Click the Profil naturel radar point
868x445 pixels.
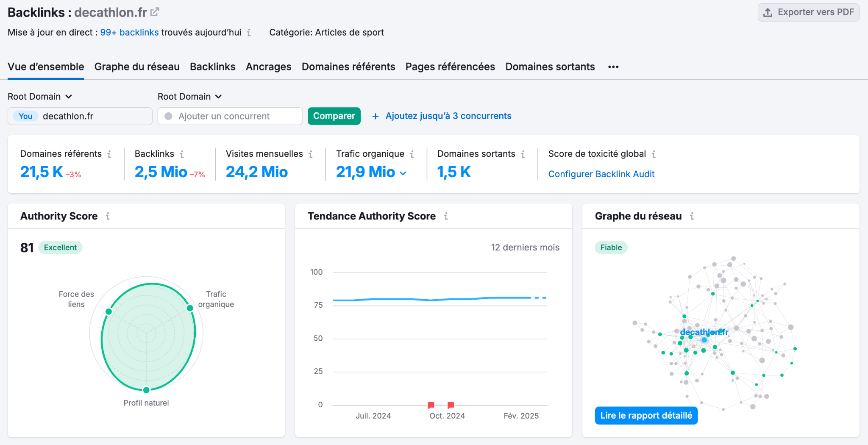(x=146, y=390)
